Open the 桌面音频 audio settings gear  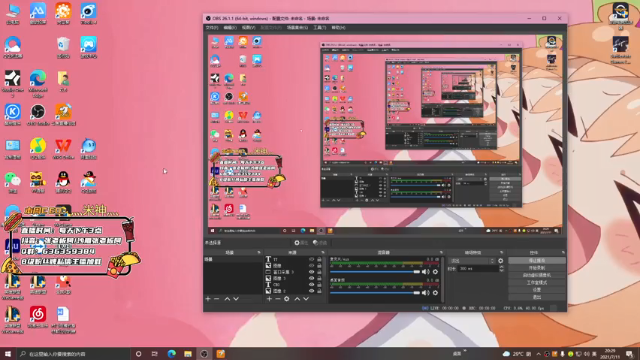coord(435,293)
